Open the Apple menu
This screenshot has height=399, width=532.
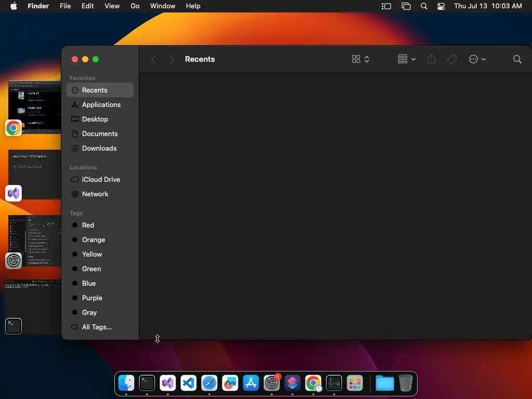tap(14, 6)
